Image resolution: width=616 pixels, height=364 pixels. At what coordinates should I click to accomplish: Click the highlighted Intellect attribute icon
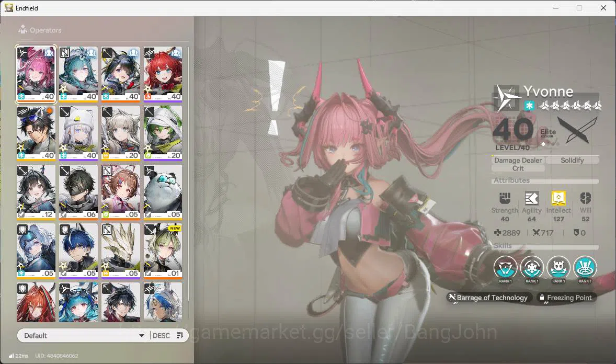(x=558, y=198)
